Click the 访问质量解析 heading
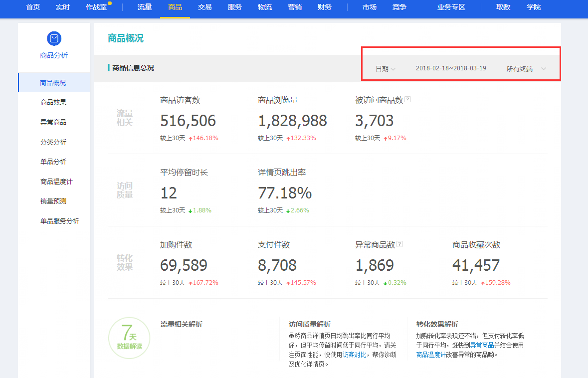Screen dimensions: 588x378 pos(309,324)
